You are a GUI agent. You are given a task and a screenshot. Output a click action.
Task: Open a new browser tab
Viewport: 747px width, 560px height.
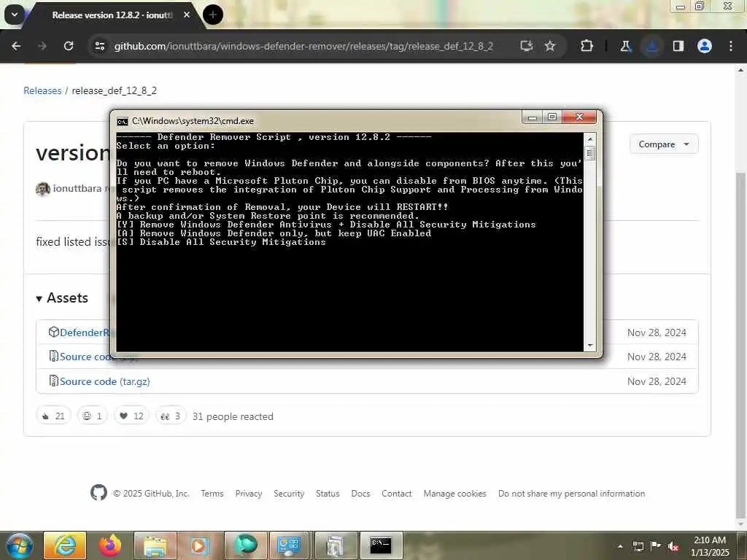tap(212, 15)
